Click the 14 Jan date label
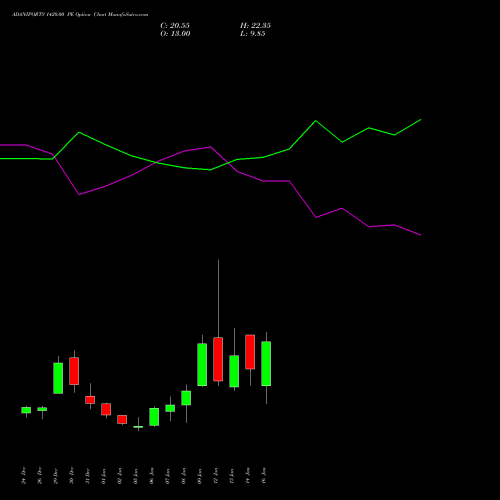The height and width of the screenshot is (500, 500). (247, 476)
